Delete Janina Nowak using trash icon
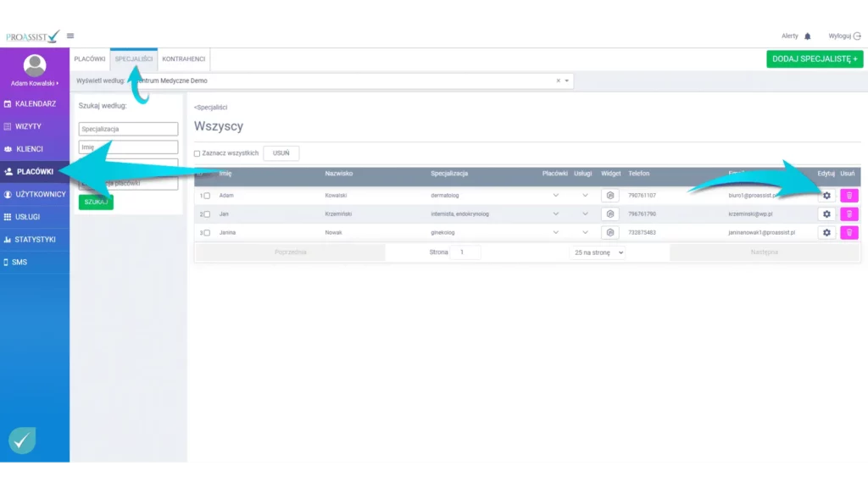868x488 pixels. point(849,232)
